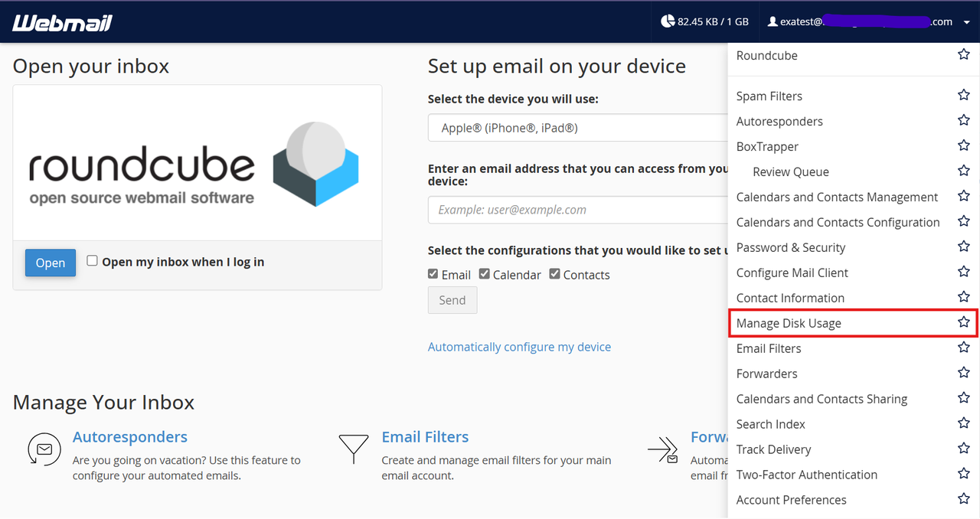Screen dimensions: 980x519
Task: Click the Webmail logo
Action: point(63,23)
